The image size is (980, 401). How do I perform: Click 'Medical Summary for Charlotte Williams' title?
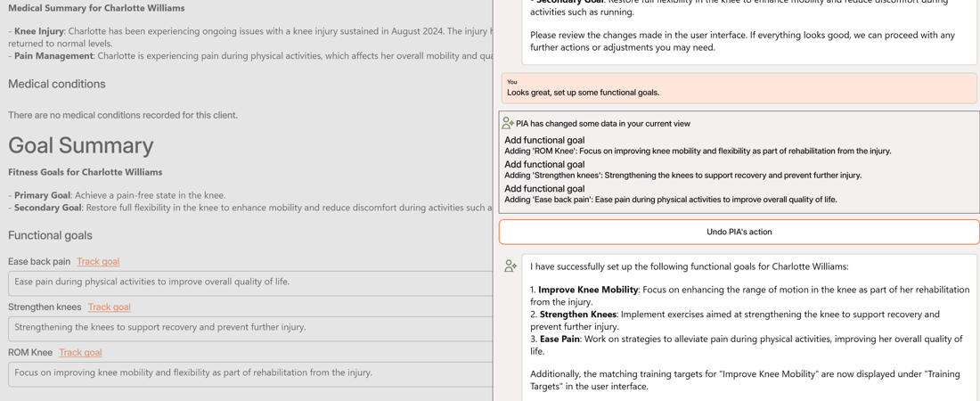tap(96, 9)
